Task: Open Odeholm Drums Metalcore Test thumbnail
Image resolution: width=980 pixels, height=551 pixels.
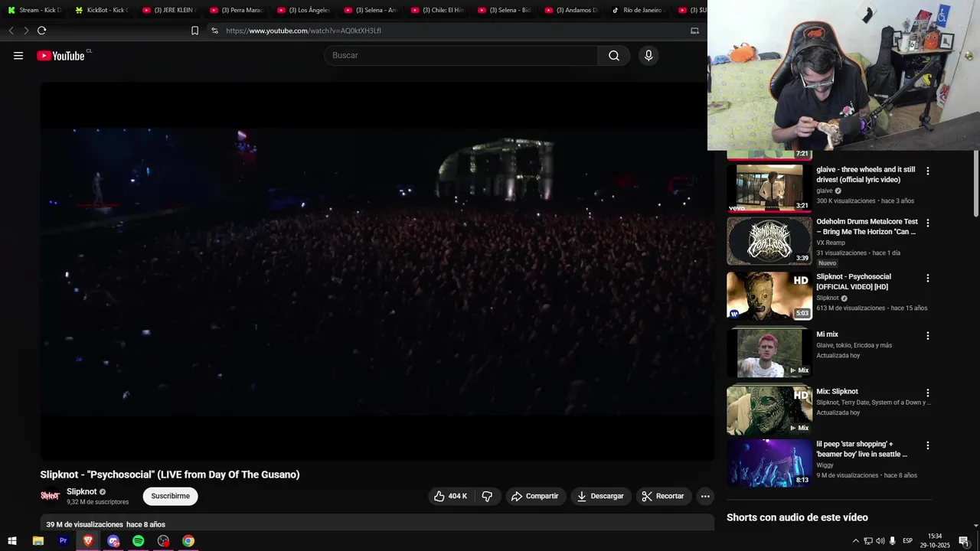Action: [769, 241]
